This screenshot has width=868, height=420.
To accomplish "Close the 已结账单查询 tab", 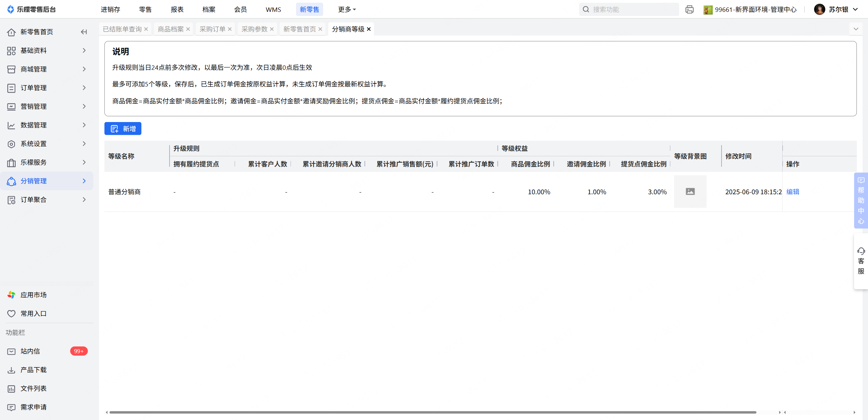I will (x=146, y=29).
